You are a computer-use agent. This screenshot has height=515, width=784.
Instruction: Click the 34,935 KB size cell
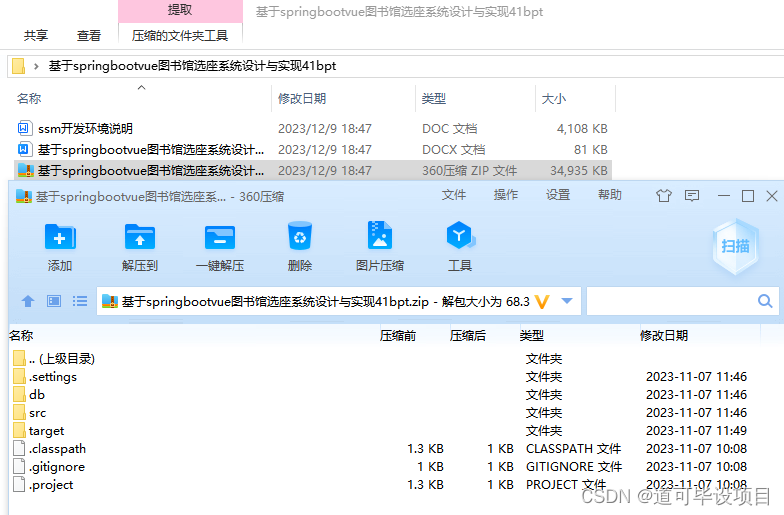[578, 170]
